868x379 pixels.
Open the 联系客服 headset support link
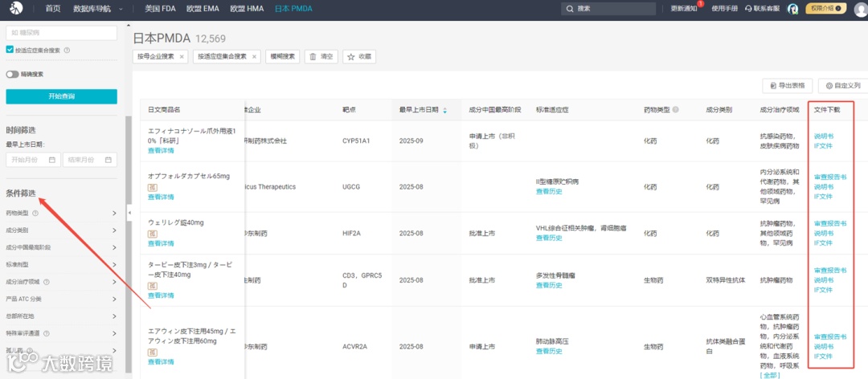pyautogui.click(x=762, y=9)
